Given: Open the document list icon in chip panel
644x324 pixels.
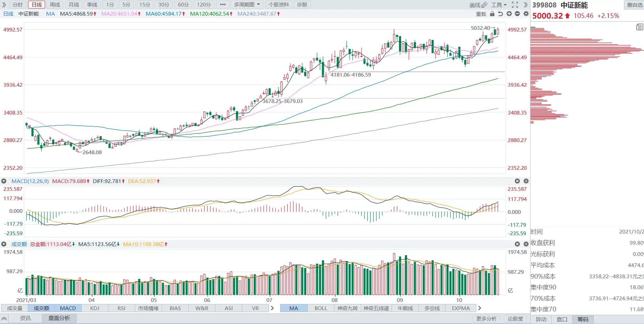Looking at the screenshot, I should point(640,27).
